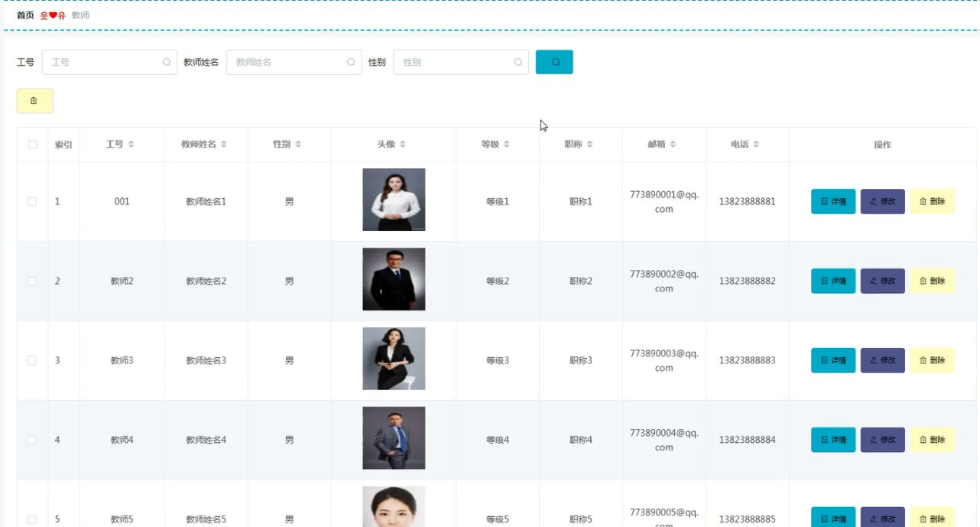Click the yellow batch delete trash button

coord(34,101)
